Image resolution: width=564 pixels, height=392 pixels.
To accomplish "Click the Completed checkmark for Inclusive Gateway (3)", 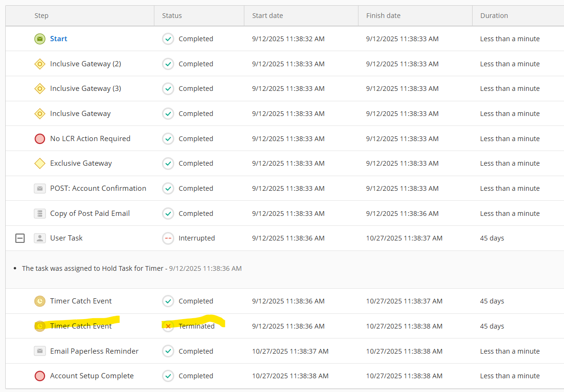I will pyautogui.click(x=168, y=89).
